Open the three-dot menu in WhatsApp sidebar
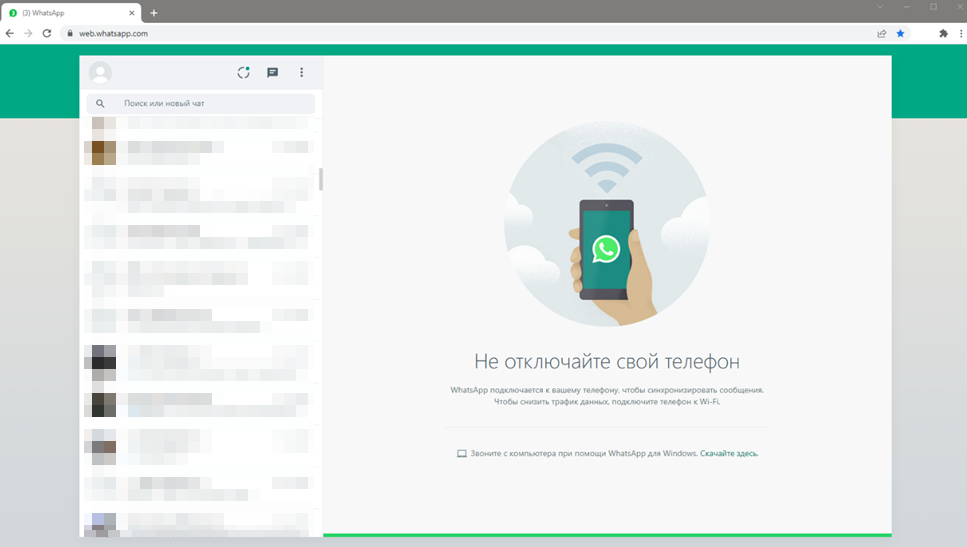Image resolution: width=967 pixels, height=547 pixels. 302,72
